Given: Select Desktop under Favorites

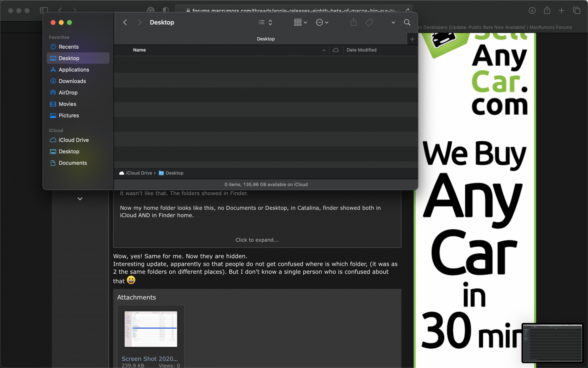Looking at the screenshot, I should (78, 58).
